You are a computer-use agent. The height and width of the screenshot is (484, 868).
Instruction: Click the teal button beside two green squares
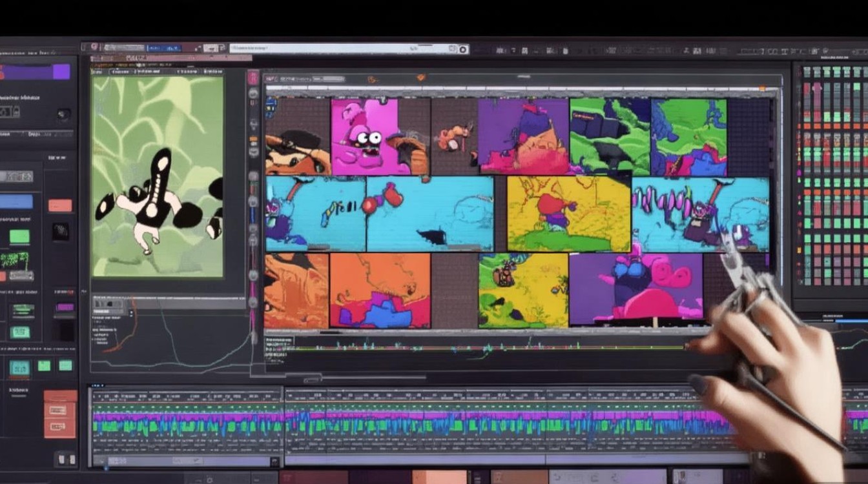[x=19, y=367]
